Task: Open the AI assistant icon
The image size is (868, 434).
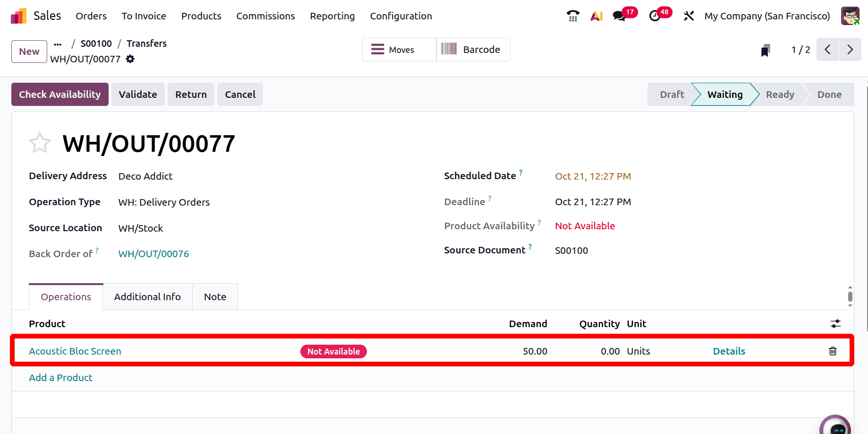Action: [x=596, y=16]
